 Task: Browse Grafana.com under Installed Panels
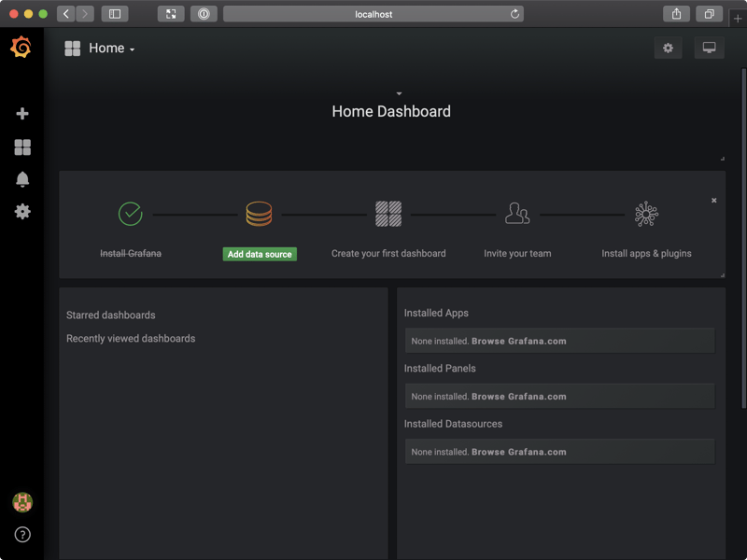(x=519, y=396)
